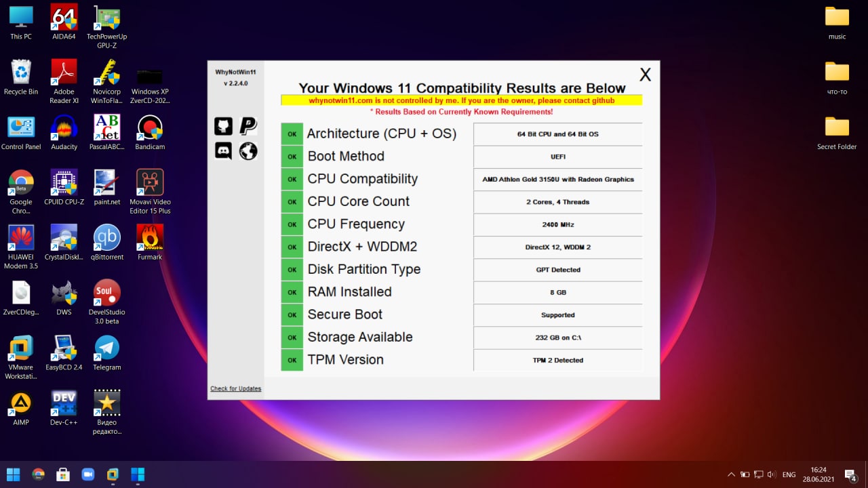Image resolution: width=868 pixels, height=488 pixels.
Task: Select the 'music' folder on the desktop
Action: pyautogui.click(x=837, y=22)
